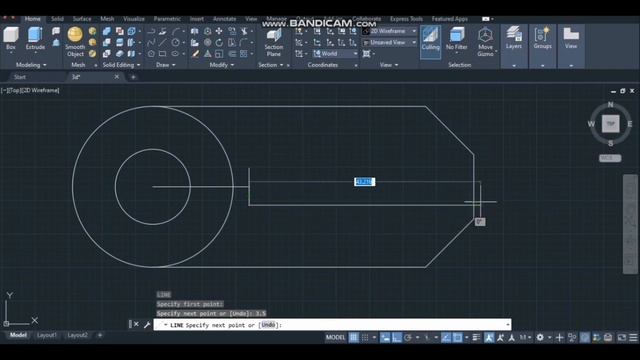Click the Scale triangle tool in Modify
640x360 pixels.
tap(207, 53)
